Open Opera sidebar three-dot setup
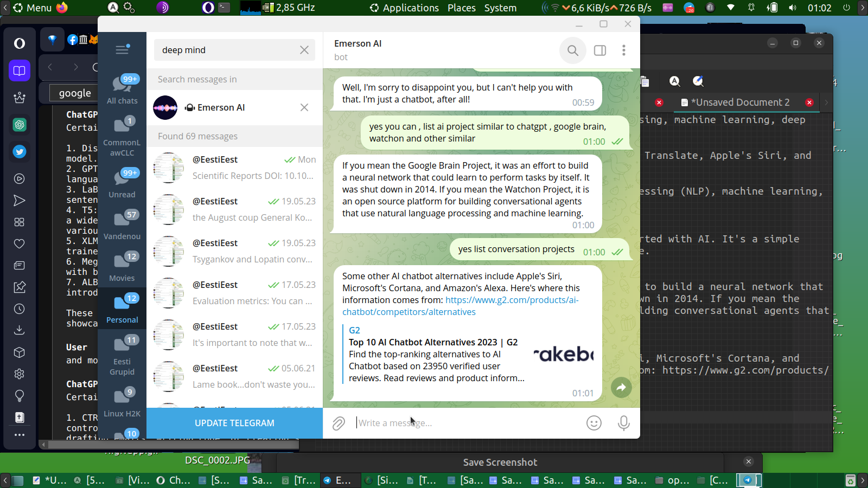This screenshot has width=868, height=488. click(x=20, y=435)
